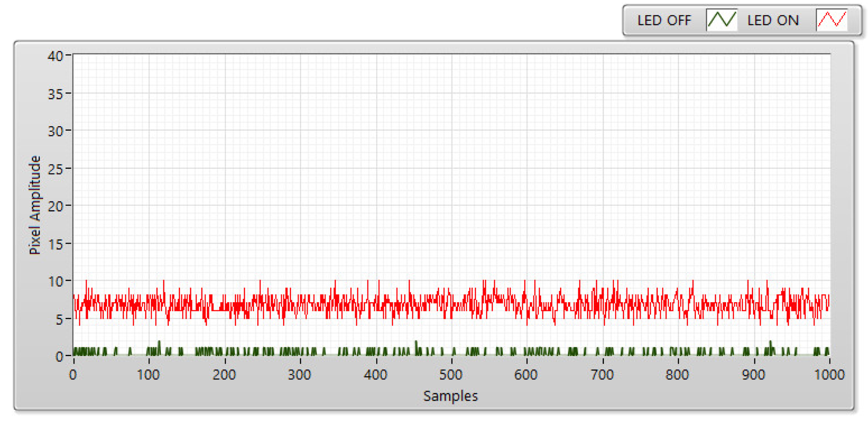Click the 100 value on x-axis
868x424 pixels.
coord(148,375)
